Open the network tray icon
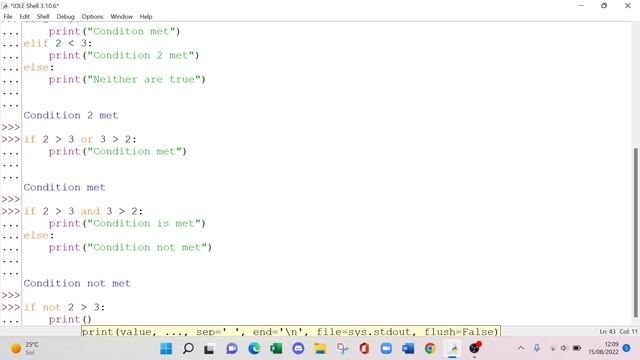This screenshot has height=360, width=640. (553, 348)
